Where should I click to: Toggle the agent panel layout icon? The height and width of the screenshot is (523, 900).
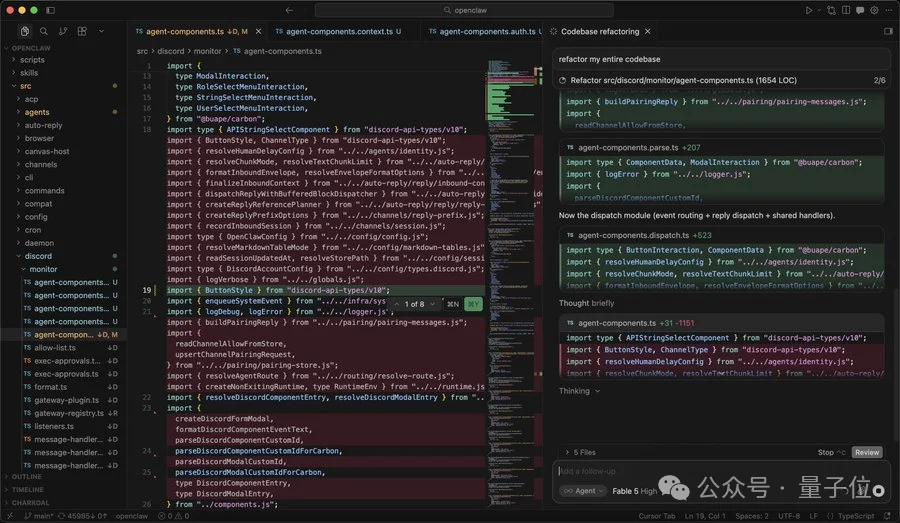click(888, 31)
